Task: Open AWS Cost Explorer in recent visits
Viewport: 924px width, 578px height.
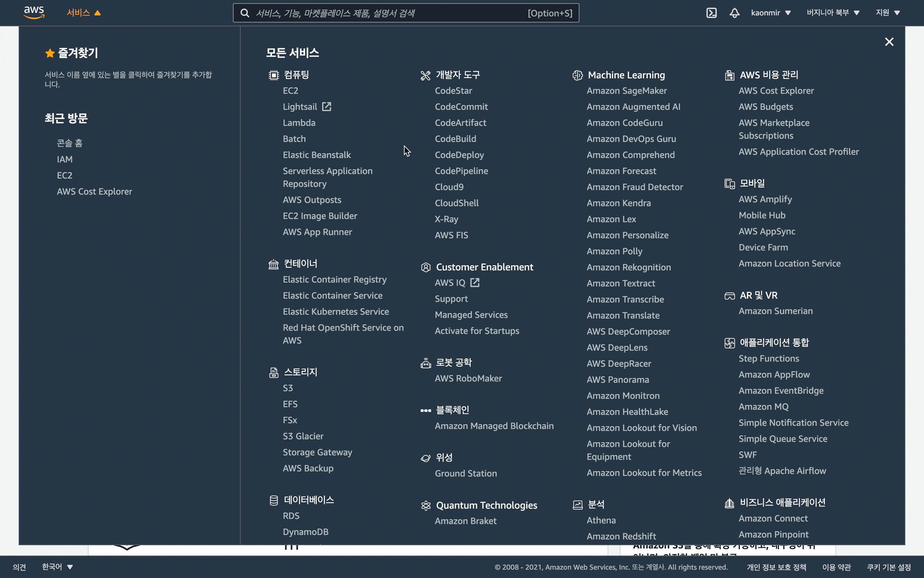Action: pyautogui.click(x=94, y=191)
